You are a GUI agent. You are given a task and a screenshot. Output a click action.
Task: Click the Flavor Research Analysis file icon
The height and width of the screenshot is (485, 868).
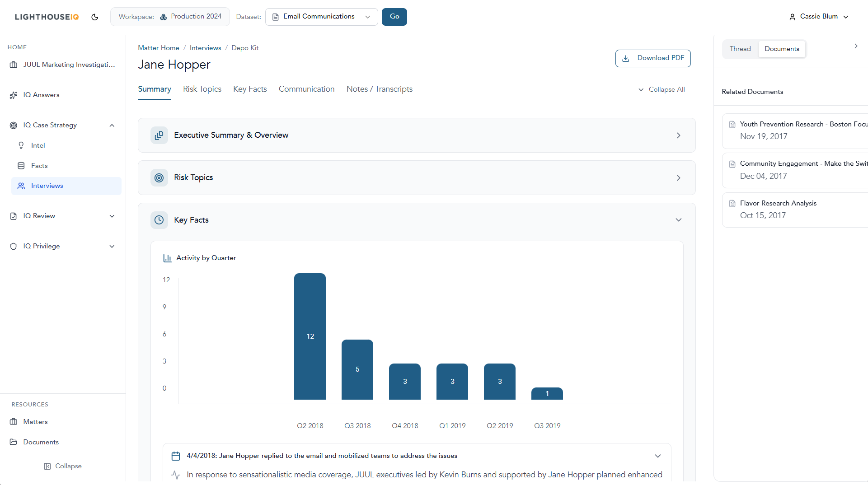tap(732, 204)
